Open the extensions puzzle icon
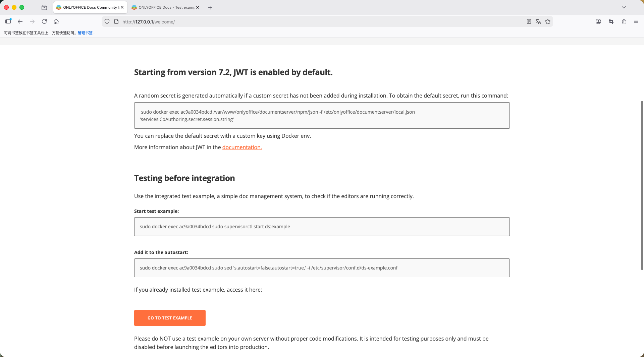644x357 pixels. coord(624,21)
